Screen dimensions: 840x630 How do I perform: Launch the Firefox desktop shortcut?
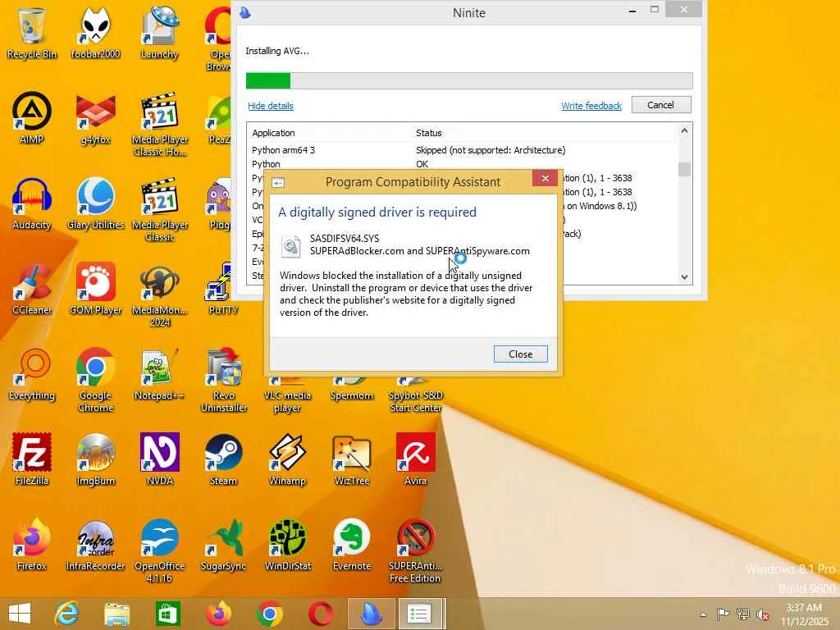click(x=32, y=545)
